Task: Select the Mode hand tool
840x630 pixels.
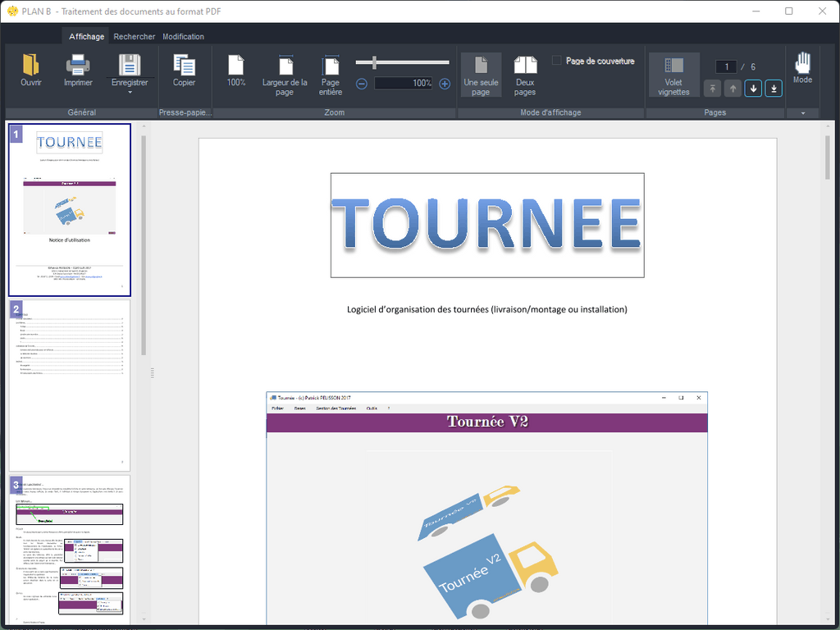Action: [802, 67]
